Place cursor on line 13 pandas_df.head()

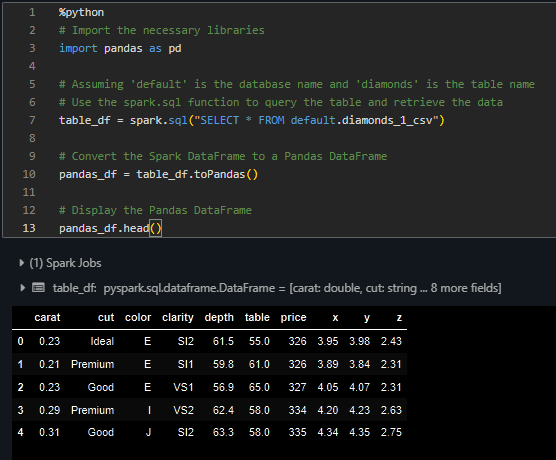point(110,228)
